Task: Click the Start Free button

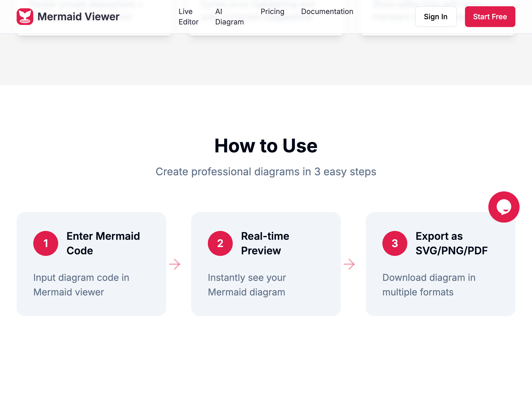Action: coord(490,17)
